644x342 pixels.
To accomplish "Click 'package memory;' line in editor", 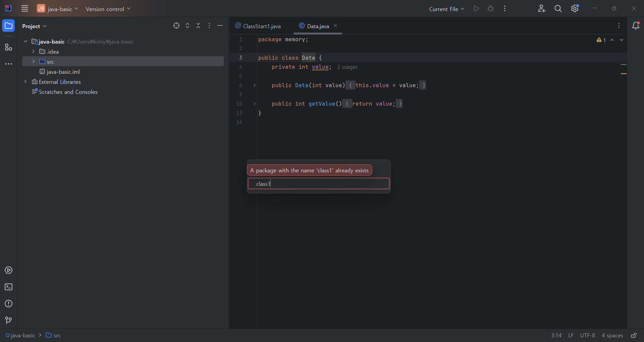I will pos(283,40).
